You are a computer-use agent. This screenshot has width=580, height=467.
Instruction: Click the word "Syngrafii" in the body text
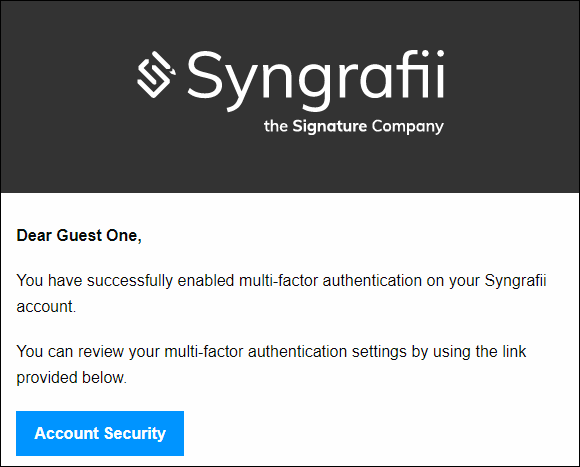[515, 281]
